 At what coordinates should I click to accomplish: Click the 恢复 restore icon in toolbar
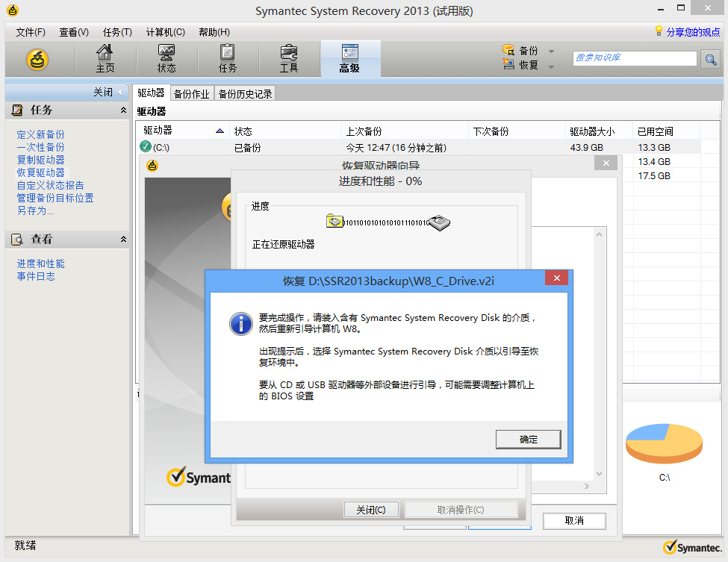508,64
